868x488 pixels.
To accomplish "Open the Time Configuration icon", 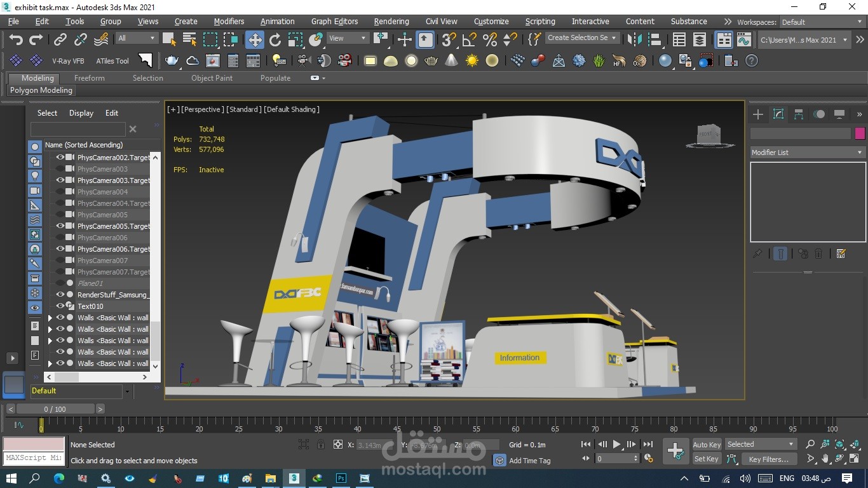I will (x=649, y=458).
